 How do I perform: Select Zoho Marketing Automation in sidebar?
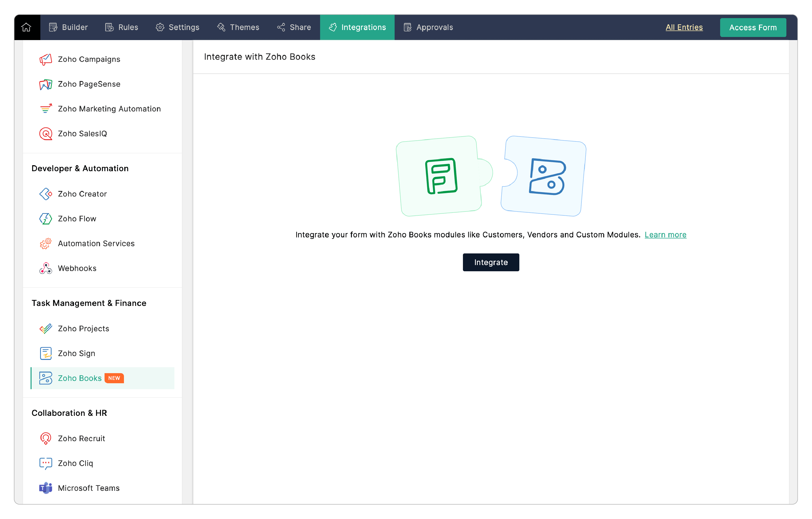pyautogui.click(x=109, y=109)
